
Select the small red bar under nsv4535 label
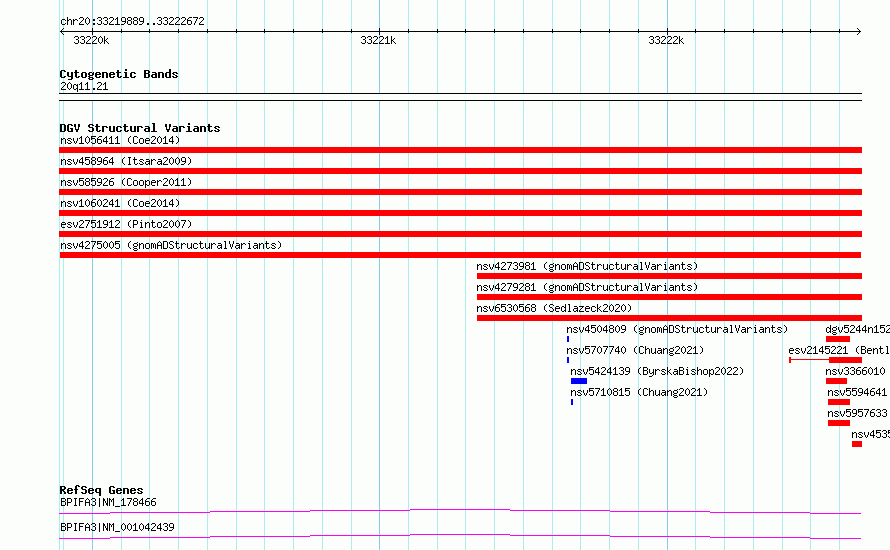(x=857, y=444)
